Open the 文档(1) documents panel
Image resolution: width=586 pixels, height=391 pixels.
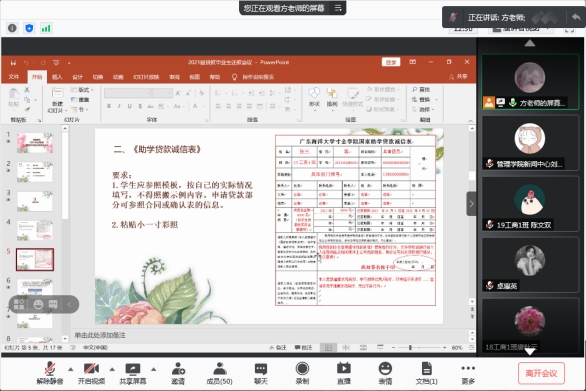click(426, 373)
